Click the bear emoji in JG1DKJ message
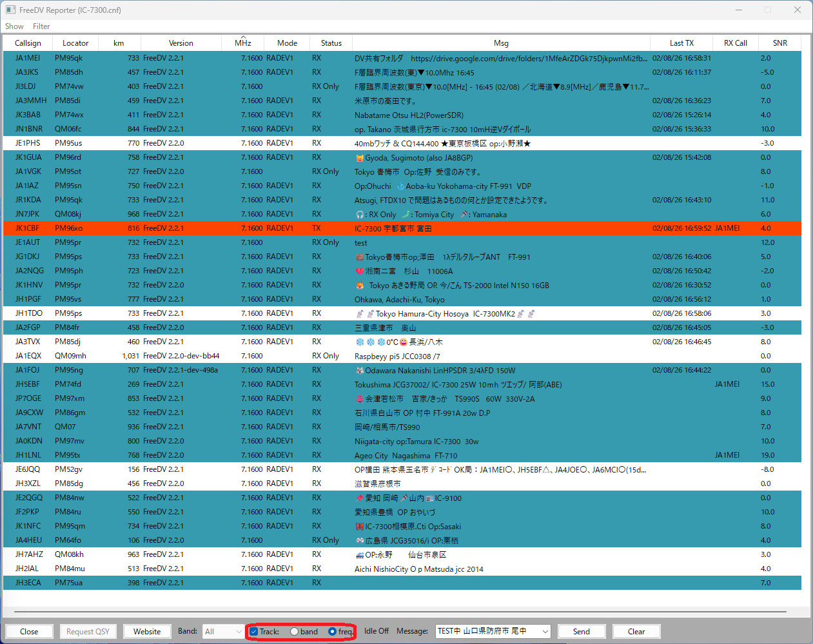 (359, 257)
